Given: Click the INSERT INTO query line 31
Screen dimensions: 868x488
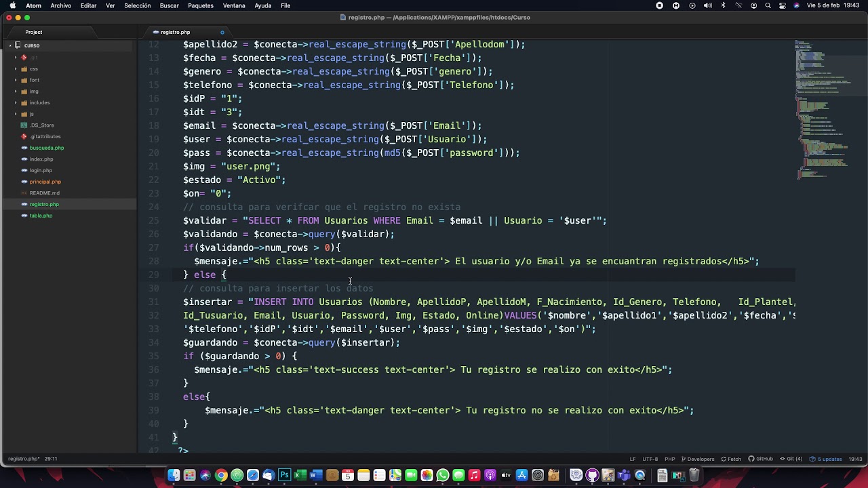Looking at the screenshot, I should point(489,302).
